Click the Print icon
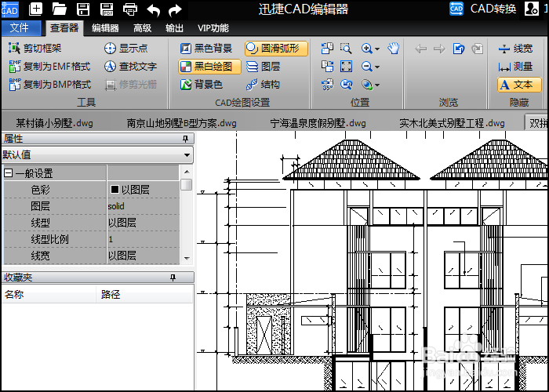Screen dimensions: 549x392 [x=130, y=9]
